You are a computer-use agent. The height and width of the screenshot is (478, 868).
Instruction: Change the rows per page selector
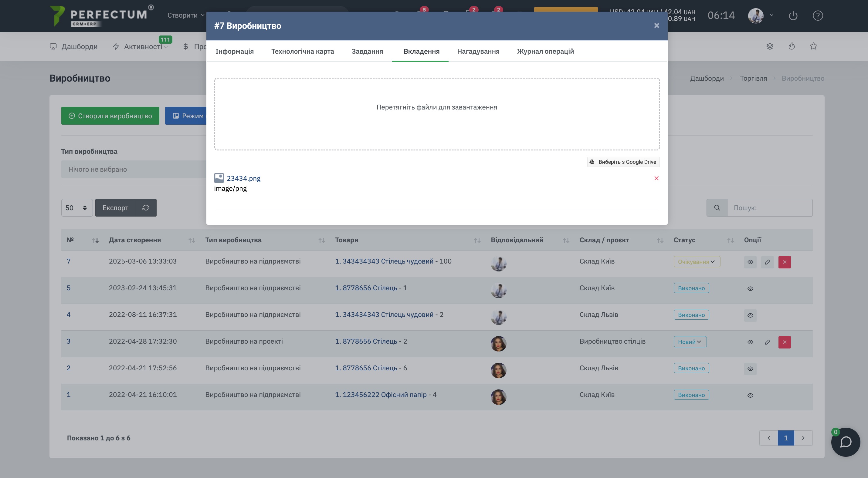click(77, 208)
